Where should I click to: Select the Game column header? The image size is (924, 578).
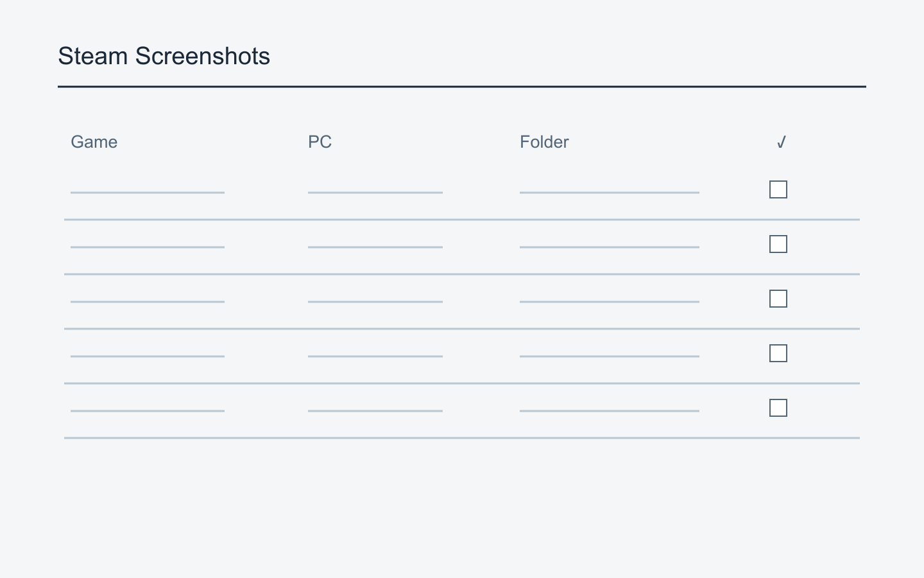(94, 142)
